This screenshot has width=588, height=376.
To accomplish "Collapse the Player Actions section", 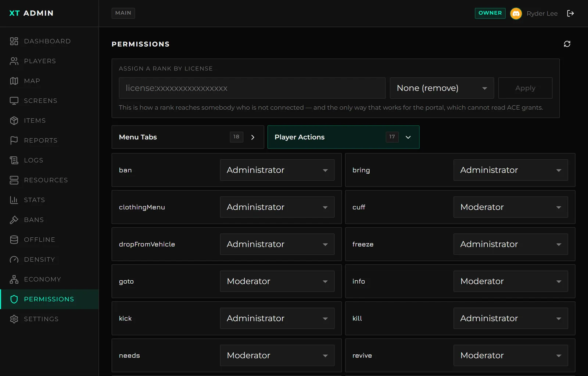I will (x=343, y=137).
